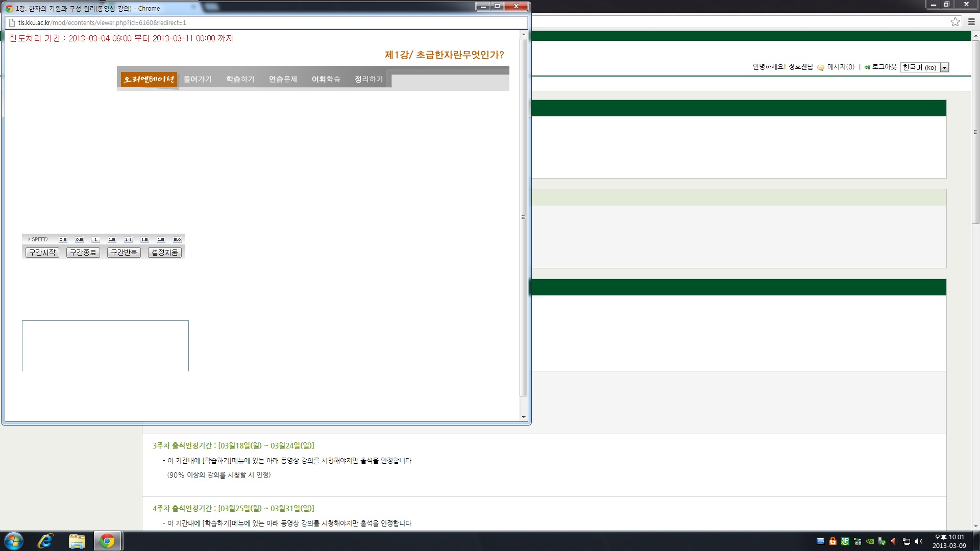The image size is (980, 551).
Task: Click the white volume speaker tray icon
Action: [919, 541]
